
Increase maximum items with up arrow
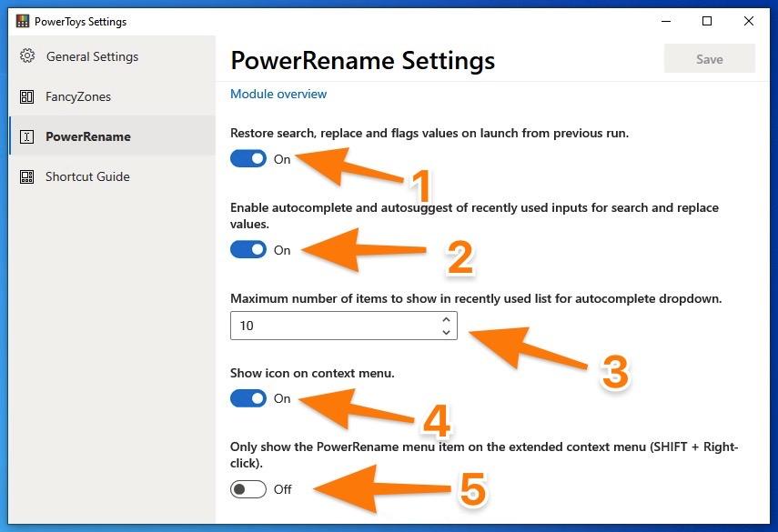[446, 320]
